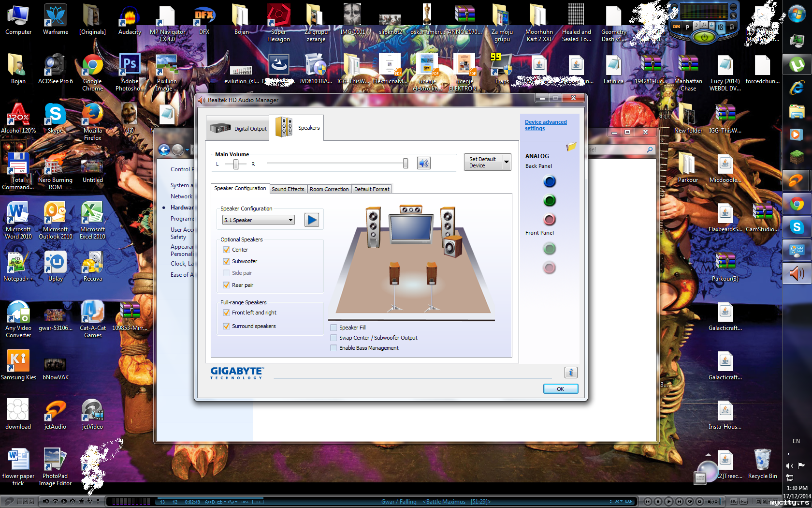Test the center speaker in the room diagram

tap(411, 209)
